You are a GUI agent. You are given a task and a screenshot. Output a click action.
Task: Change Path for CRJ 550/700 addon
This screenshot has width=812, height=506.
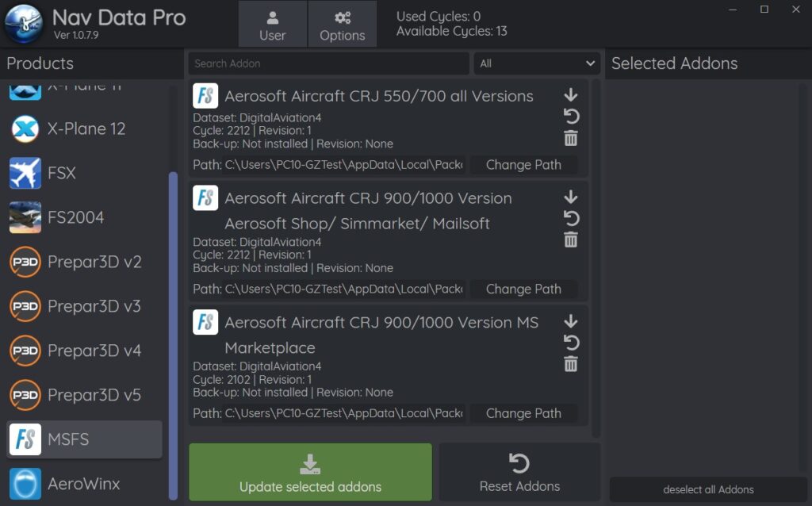pyautogui.click(x=523, y=165)
